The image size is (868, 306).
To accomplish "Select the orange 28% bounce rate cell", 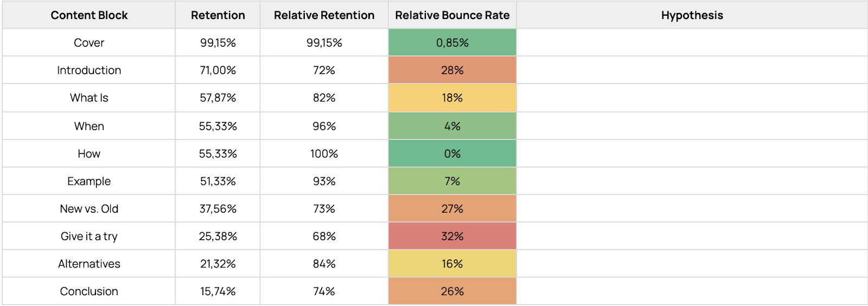I will (x=452, y=71).
